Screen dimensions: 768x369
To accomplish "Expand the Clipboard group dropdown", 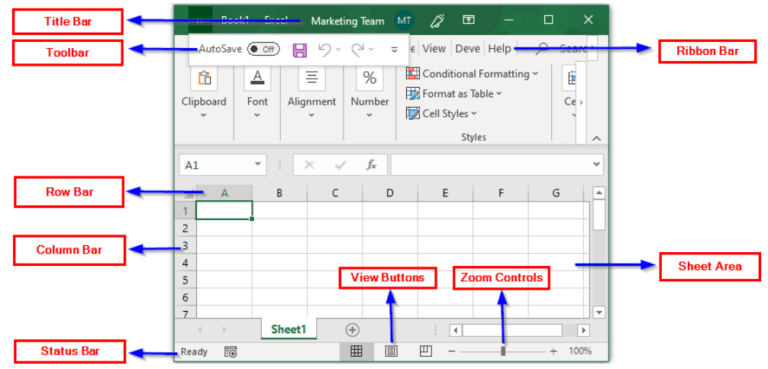I will pos(204,116).
